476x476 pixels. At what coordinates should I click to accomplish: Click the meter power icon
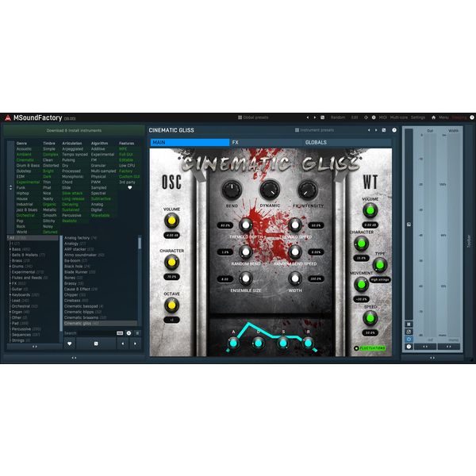(x=409, y=339)
